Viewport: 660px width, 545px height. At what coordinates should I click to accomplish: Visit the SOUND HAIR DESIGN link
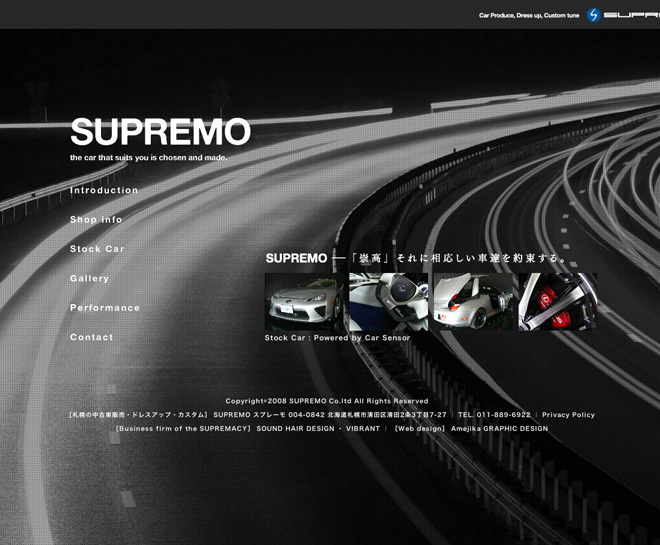295,429
